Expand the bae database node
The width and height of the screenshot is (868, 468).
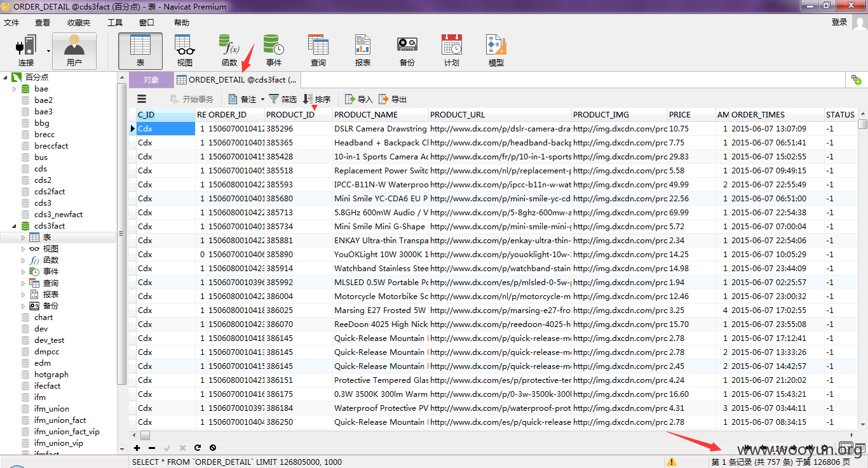pos(14,89)
